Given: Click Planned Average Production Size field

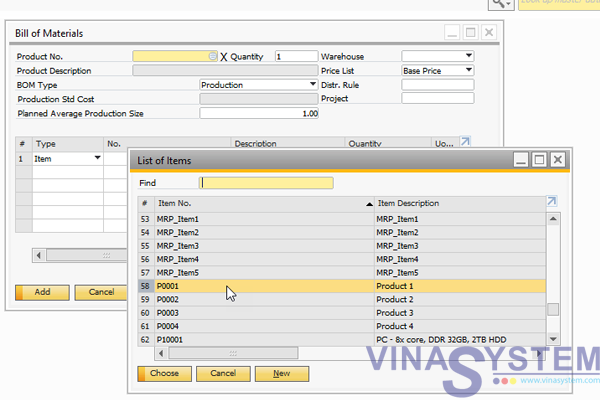Looking at the screenshot, I should (x=259, y=113).
